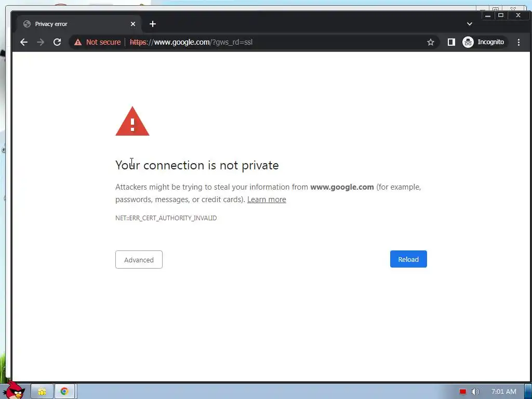Open a new tab with plus icon
This screenshot has height=399, width=532.
153,24
